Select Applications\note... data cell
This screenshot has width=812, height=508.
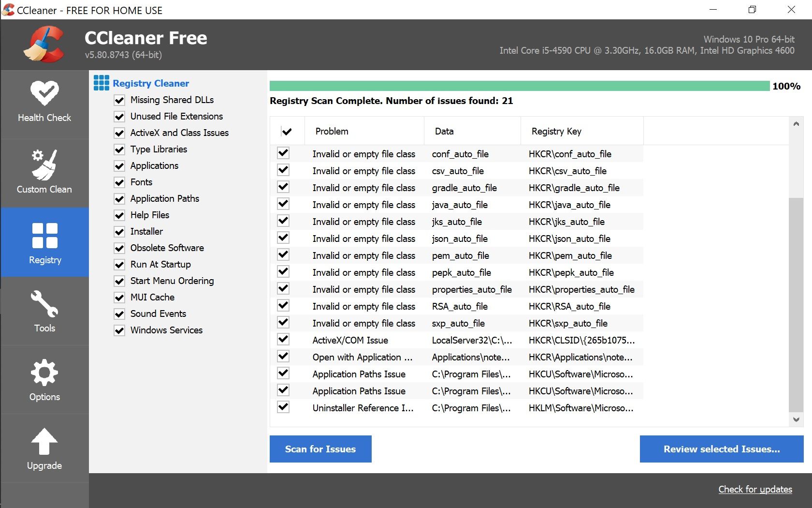[x=471, y=357]
